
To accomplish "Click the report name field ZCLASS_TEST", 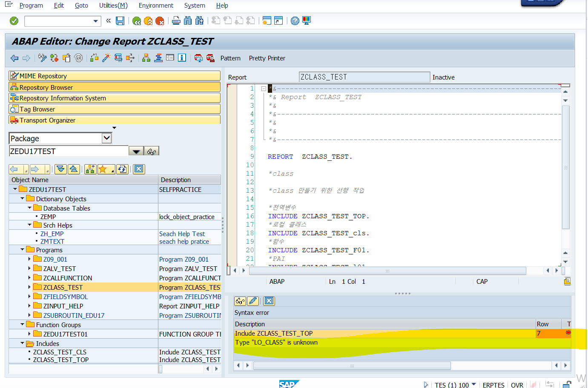I will click(364, 77).
